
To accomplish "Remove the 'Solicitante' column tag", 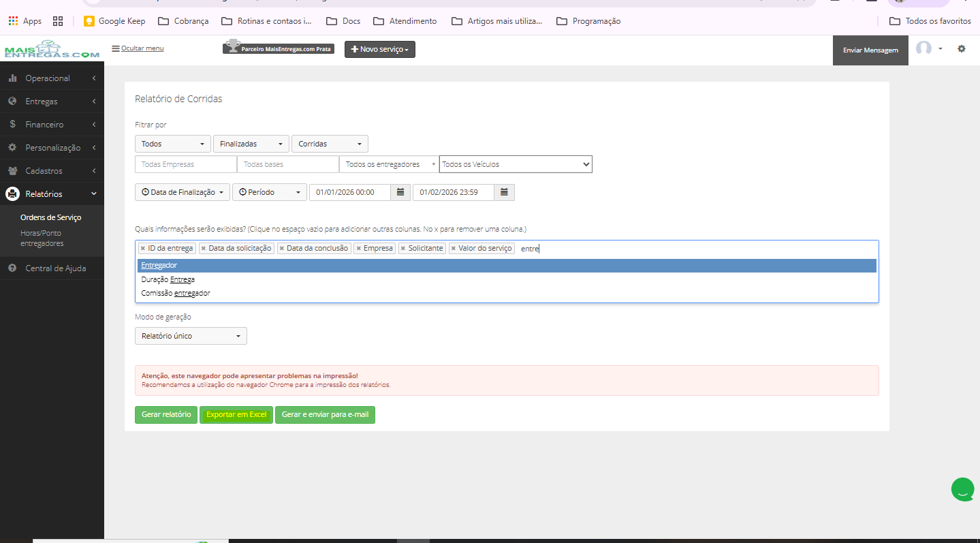I will coord(403,249).
